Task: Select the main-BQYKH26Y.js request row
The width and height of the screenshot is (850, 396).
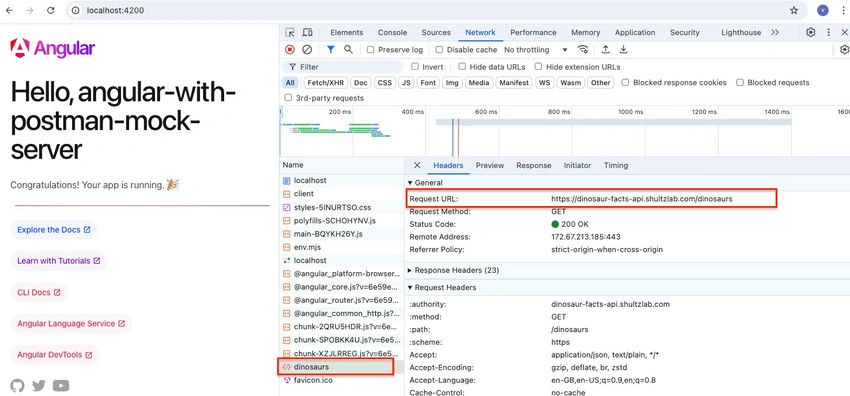Action: 342,234
